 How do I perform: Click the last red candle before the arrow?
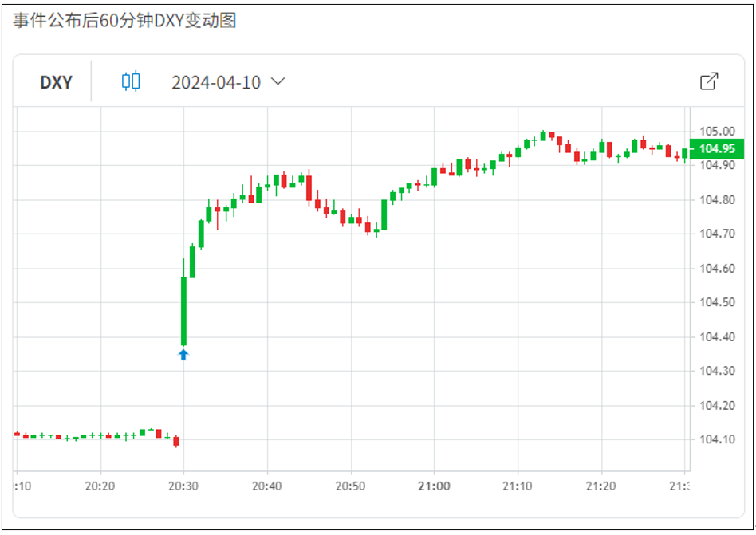pyautogui.click(x=176, y=441)
